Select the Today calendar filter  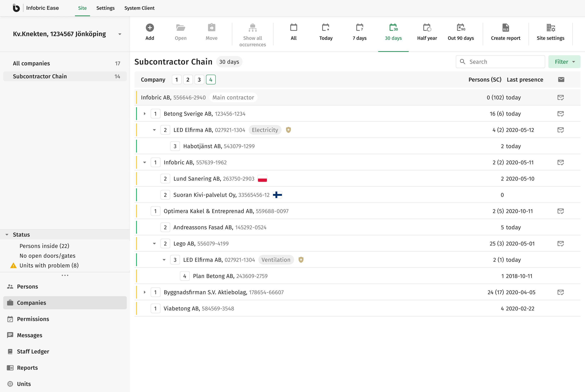326,28
